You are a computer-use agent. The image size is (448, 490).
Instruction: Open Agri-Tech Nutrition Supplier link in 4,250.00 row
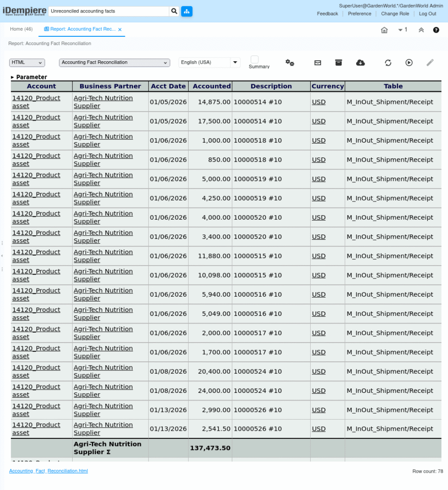pyautogui.click(x=103, y=198)
